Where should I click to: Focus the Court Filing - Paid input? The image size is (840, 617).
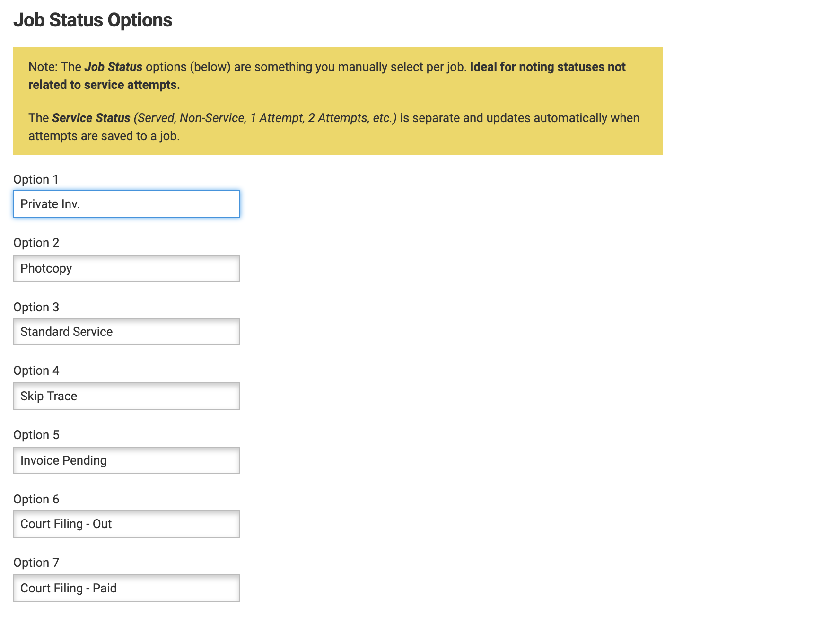[x=126, y=588]
